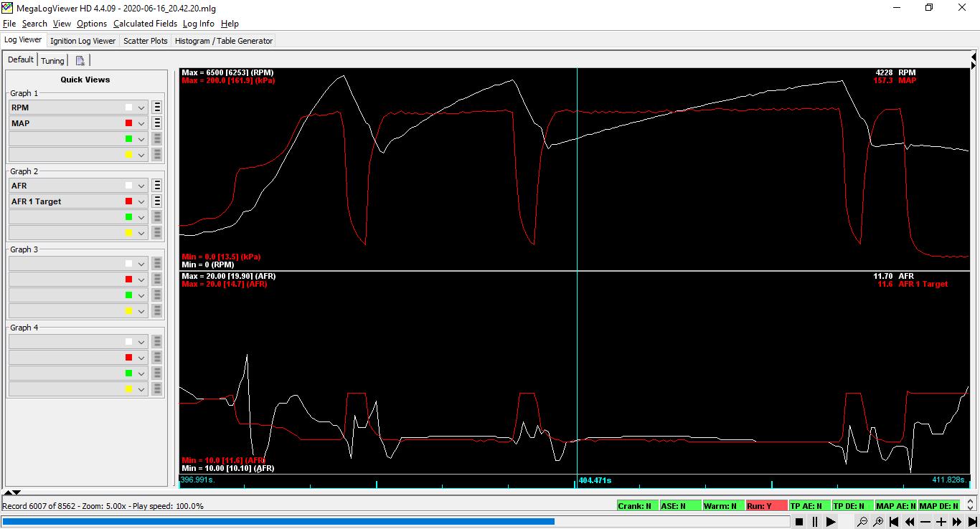980x529 pixels.
Task: Switch to the Scatter Plots tab
Action: [x=145, y=41]
